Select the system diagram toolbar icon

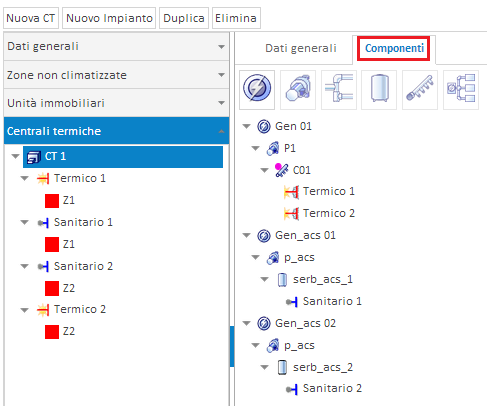coord(461,89)
